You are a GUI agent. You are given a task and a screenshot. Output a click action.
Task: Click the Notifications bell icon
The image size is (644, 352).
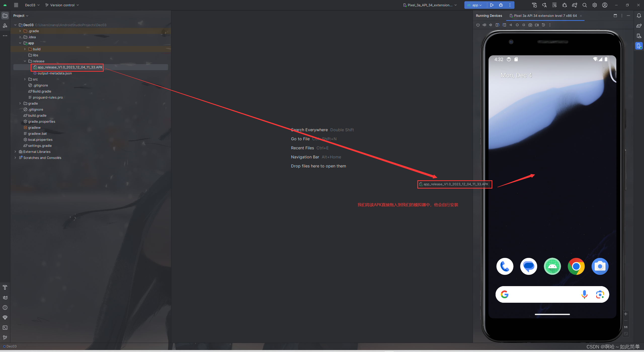coord(639,16)
